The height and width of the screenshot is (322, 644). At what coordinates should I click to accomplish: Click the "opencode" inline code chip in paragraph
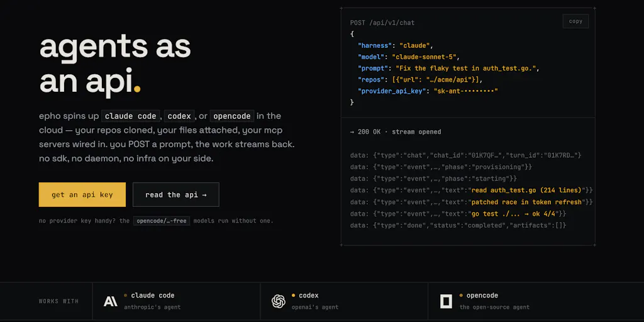(x=232, y=116)
